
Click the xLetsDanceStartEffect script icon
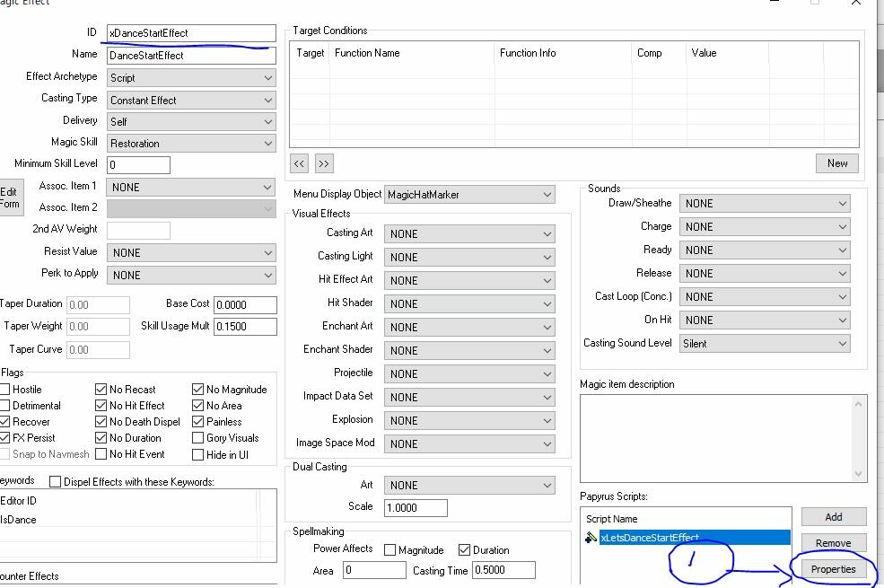591,538
